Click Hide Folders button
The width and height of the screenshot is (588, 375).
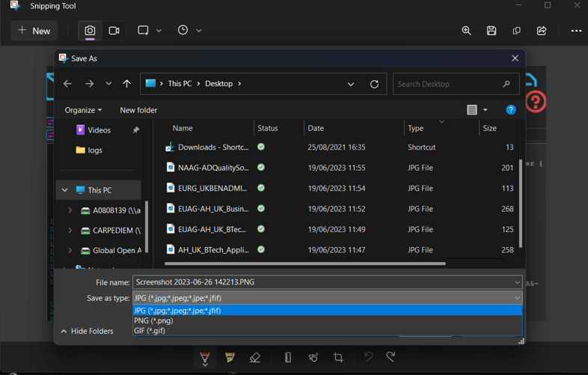87,331
